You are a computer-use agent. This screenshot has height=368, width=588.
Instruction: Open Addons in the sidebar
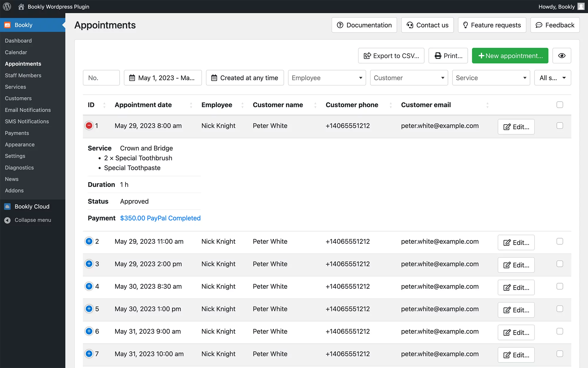tap(14, 190)
